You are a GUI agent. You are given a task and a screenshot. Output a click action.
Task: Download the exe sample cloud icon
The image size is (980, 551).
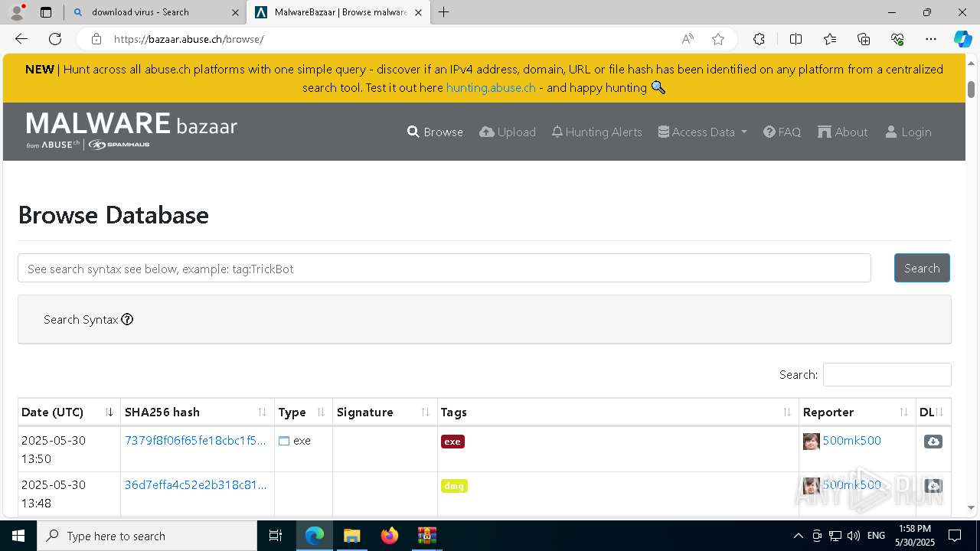click(x=933, y=442)
